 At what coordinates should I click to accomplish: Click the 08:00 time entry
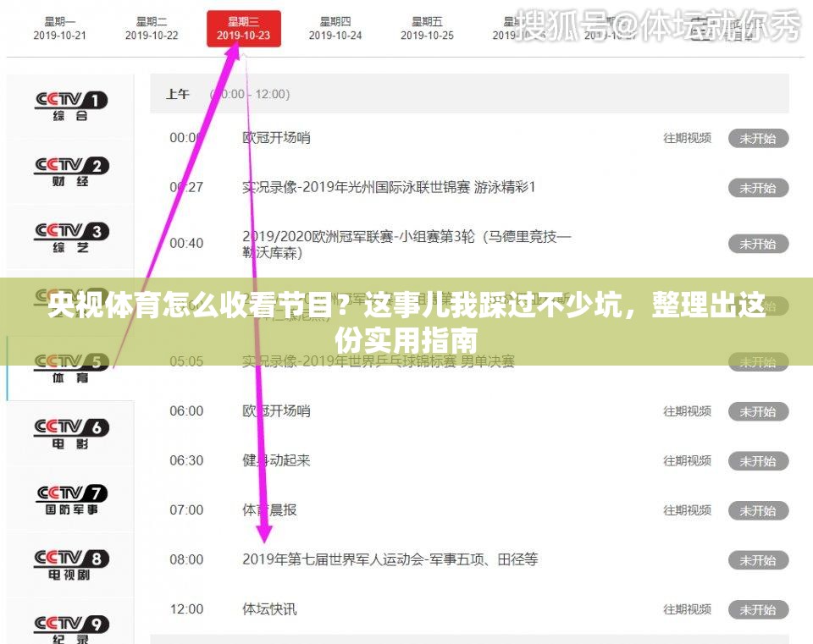pyautogui.click(x=186, y=559)
